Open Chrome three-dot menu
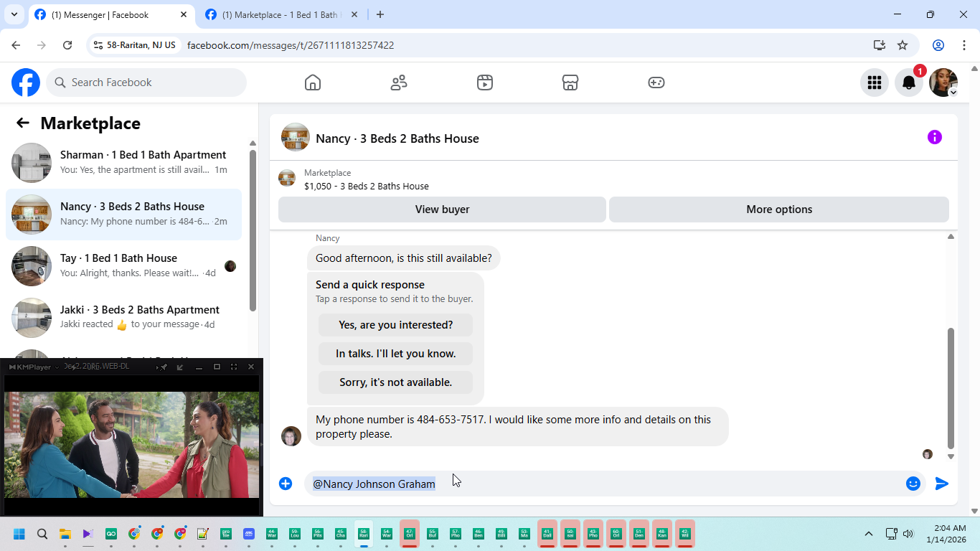 963,45
